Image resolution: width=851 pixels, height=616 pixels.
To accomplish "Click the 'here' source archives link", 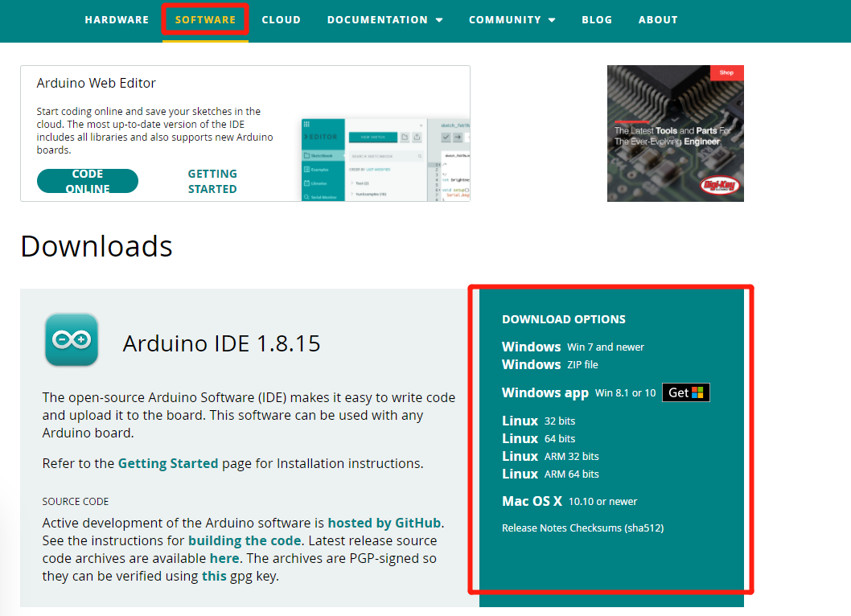I will coord(224,558).
